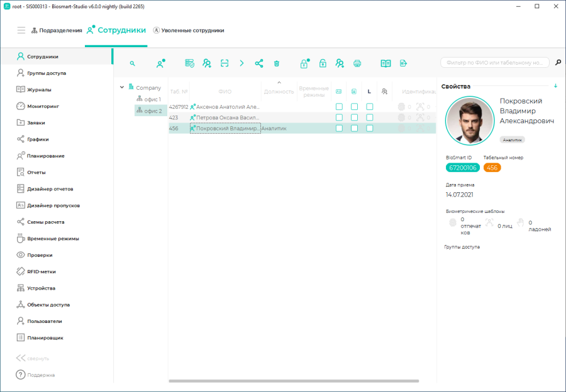Viewport: 566px width, 392px height.
Task: Select офис 1 in the tree
Action: click(148, 99)
